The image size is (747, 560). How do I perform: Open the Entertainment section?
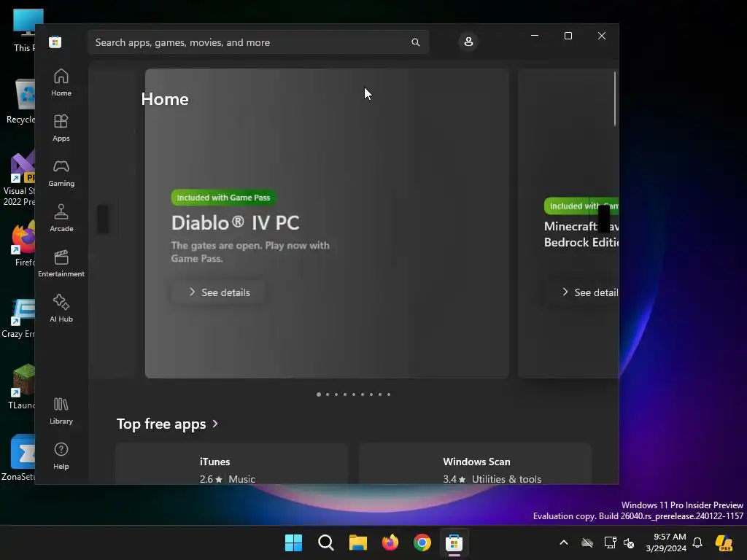coord(61,264)
